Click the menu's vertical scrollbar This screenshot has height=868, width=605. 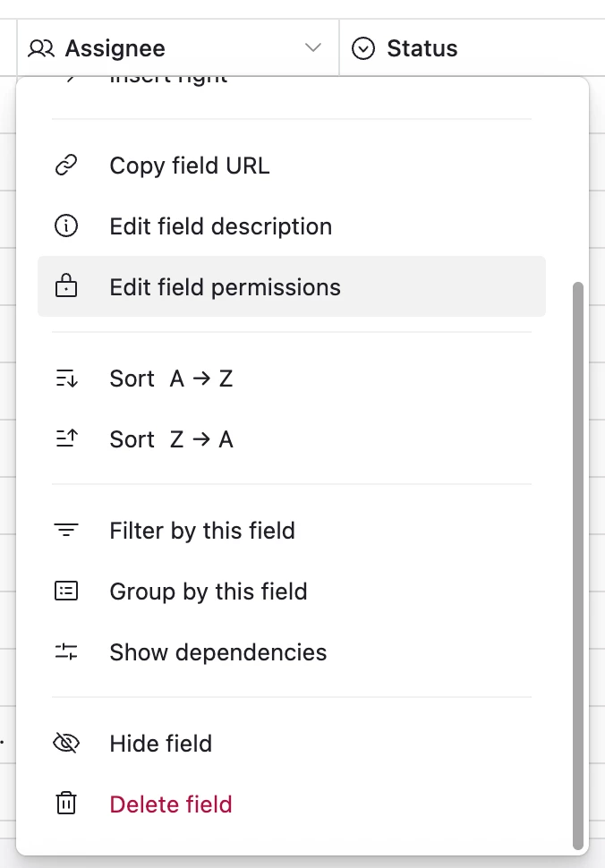coord(578,564)
